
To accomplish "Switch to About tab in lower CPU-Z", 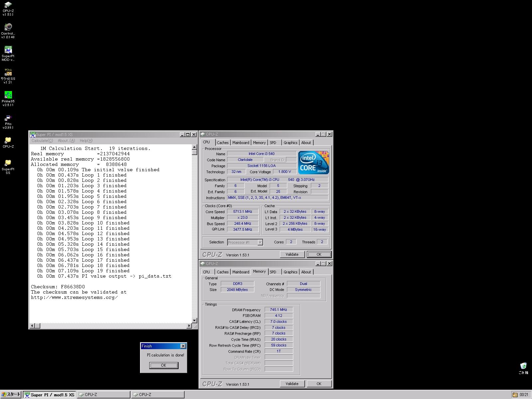I will coord(306,272).
